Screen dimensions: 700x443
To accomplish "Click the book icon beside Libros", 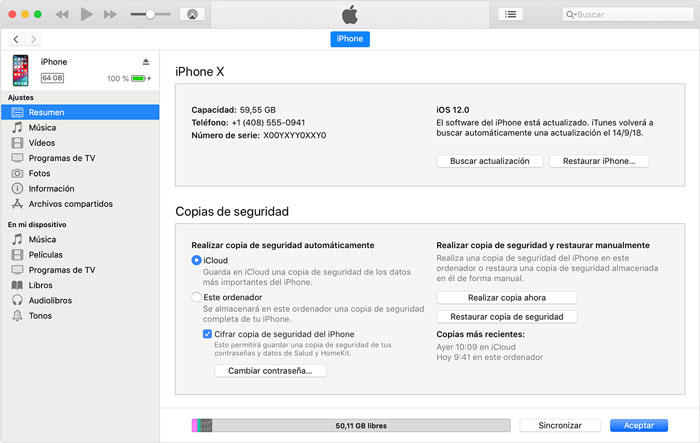I will (17, 285).
